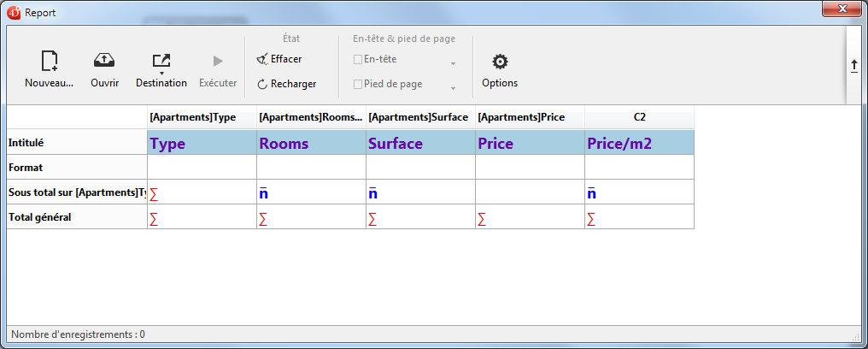Image resolution: width=868 pixels, height=349 pixels.
Task: Expand the En-tête dropdown arrow
Action: (453, 63)
